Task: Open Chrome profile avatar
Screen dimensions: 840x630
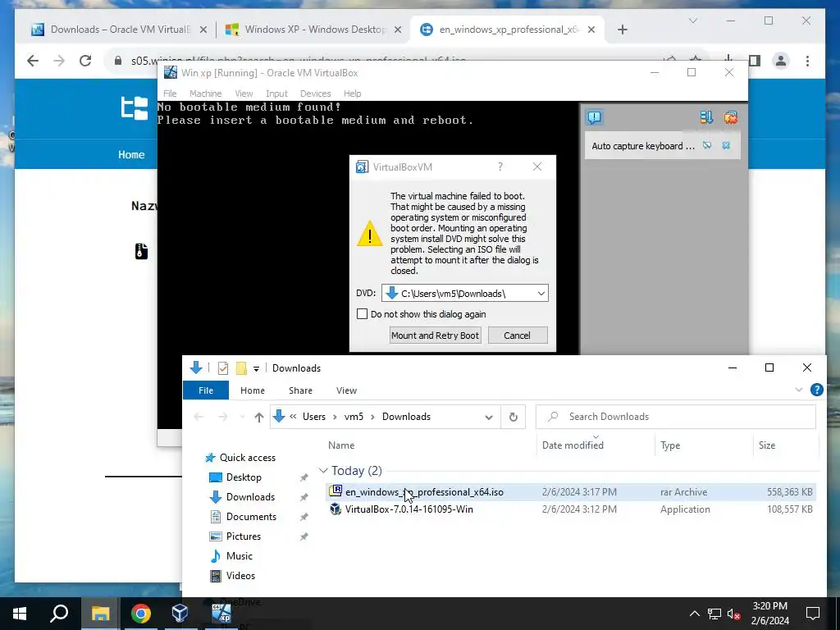Action: click(781, 61)
